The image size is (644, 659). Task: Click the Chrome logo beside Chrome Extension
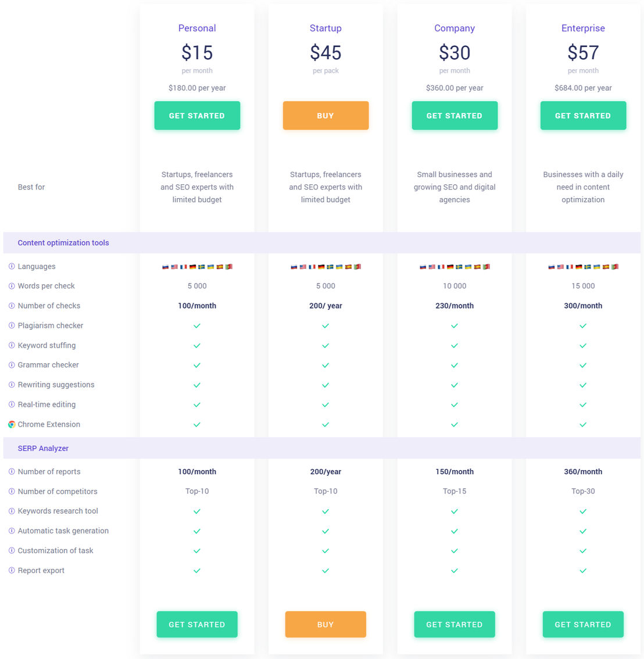coord(12,424)
